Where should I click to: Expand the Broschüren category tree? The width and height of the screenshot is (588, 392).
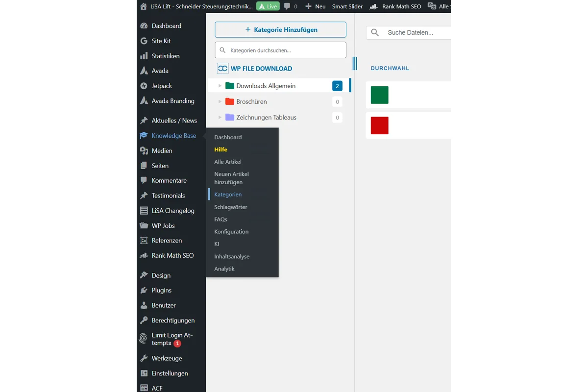point(219,101)
